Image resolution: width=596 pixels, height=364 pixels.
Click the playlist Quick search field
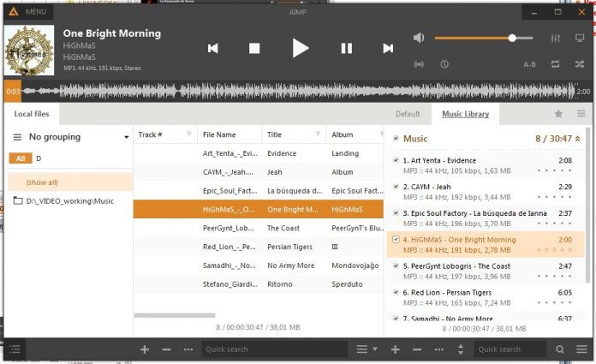(x=510, y=349)
